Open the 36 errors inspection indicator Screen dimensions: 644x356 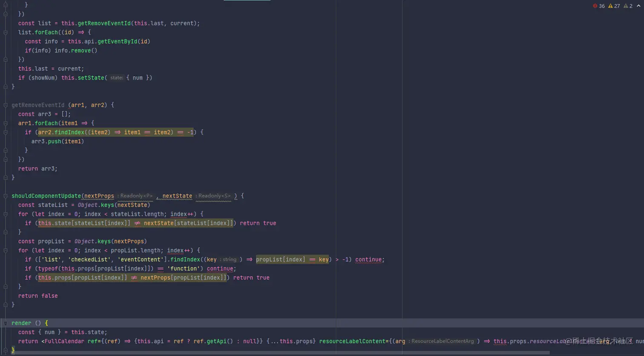point(599,6)
